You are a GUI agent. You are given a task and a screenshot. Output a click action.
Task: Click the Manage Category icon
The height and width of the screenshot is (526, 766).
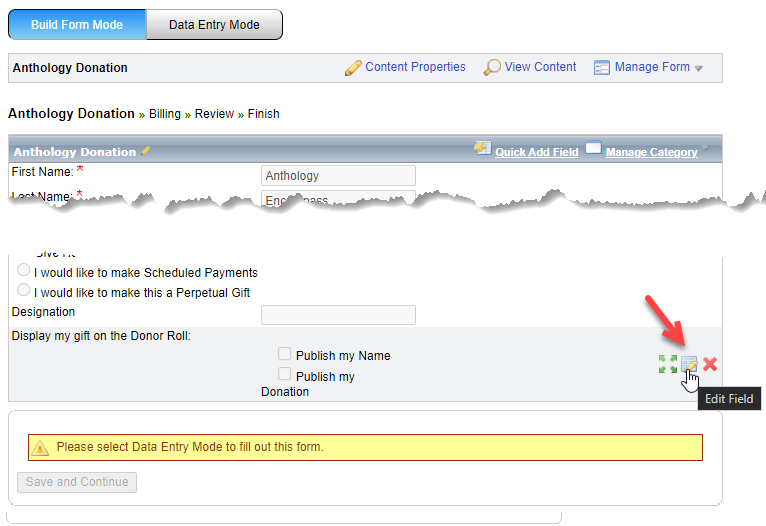point(593,149)
